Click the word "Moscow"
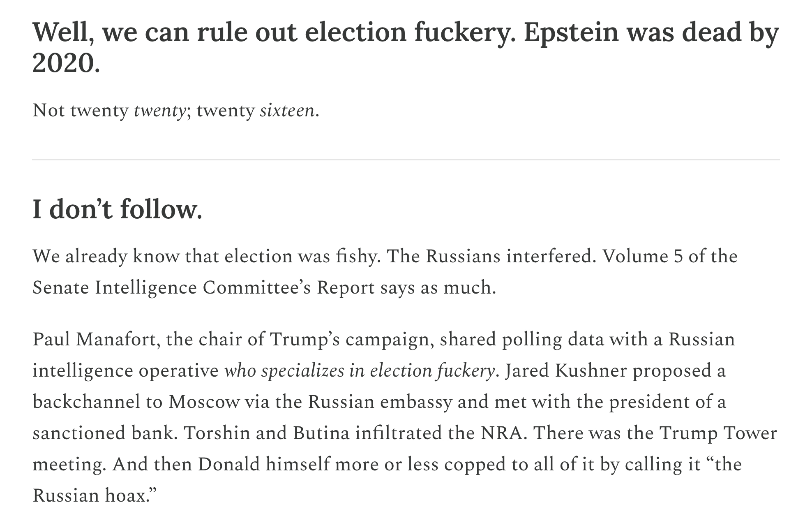Viewport: 812px width, 523px height. pos(204,402)
